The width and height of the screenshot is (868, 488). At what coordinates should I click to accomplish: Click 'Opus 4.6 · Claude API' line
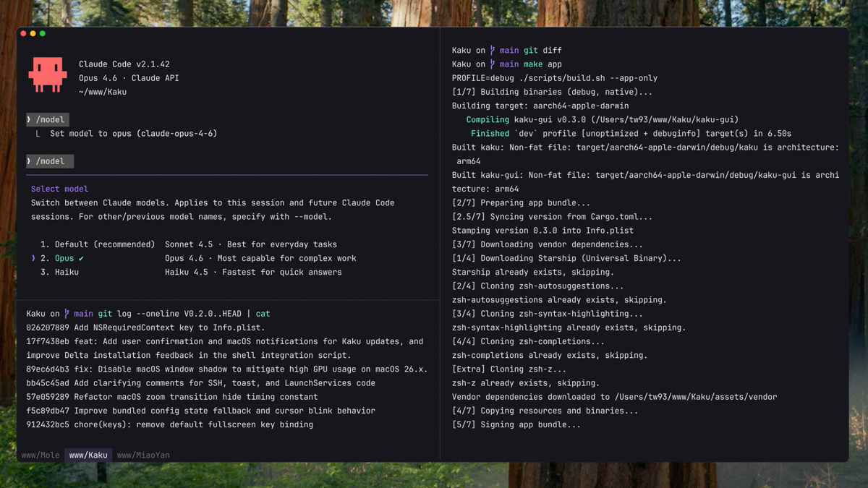(x=129, y=78)
